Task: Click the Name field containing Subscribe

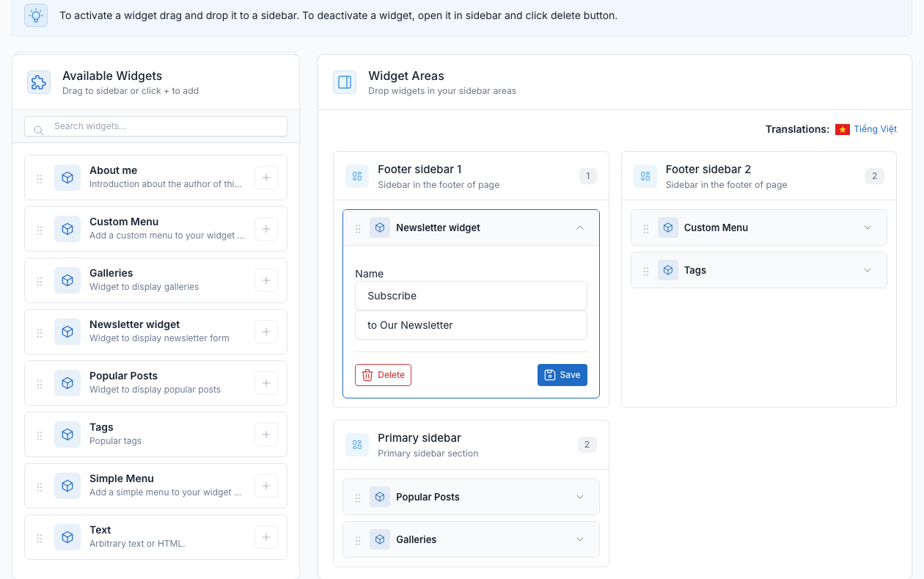Action: click(x=471, y=296)
